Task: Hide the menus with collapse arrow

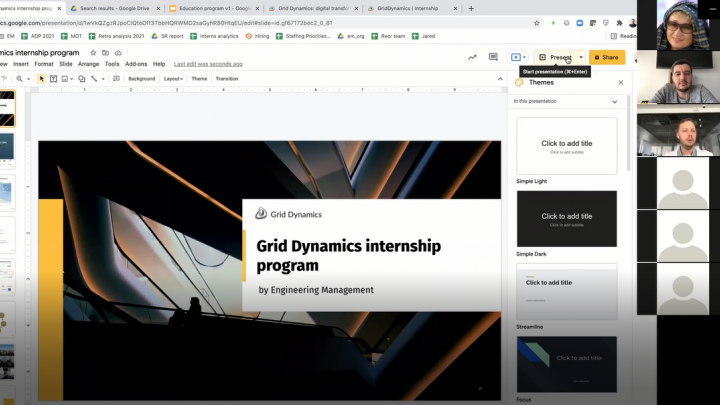Action: (500, 79)
